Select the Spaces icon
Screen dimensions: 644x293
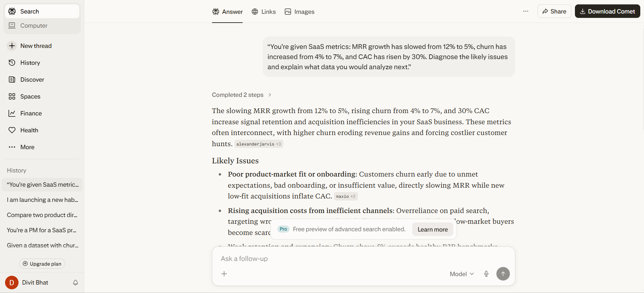point(30,96)
